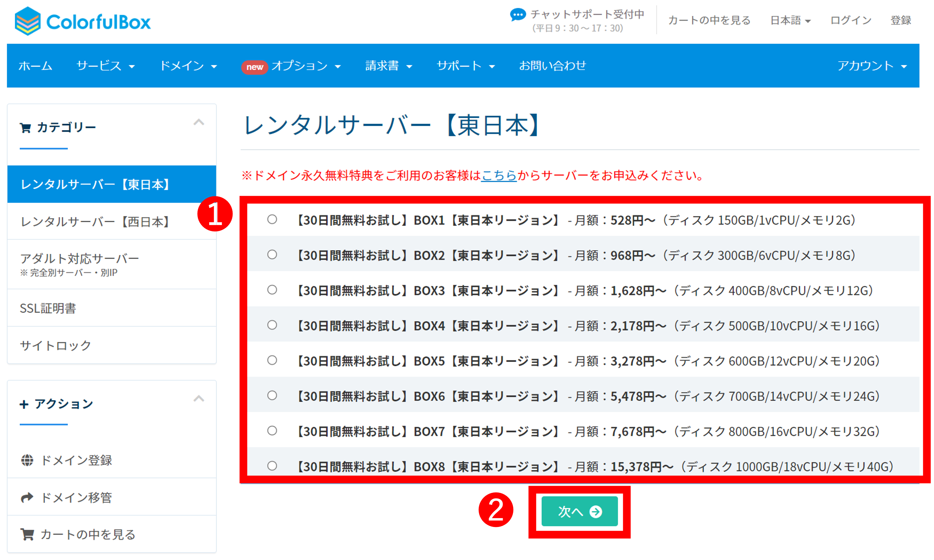Viewport: 934px width, 560px height.
Task: Select the BOX5 3,278円 plan radio button
Action: pyautogui.click(x=272, y=360)
